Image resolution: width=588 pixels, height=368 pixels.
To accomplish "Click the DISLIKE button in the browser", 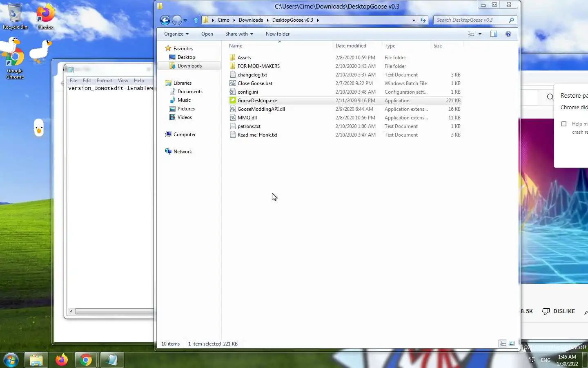I will click(x=559, y=312).
